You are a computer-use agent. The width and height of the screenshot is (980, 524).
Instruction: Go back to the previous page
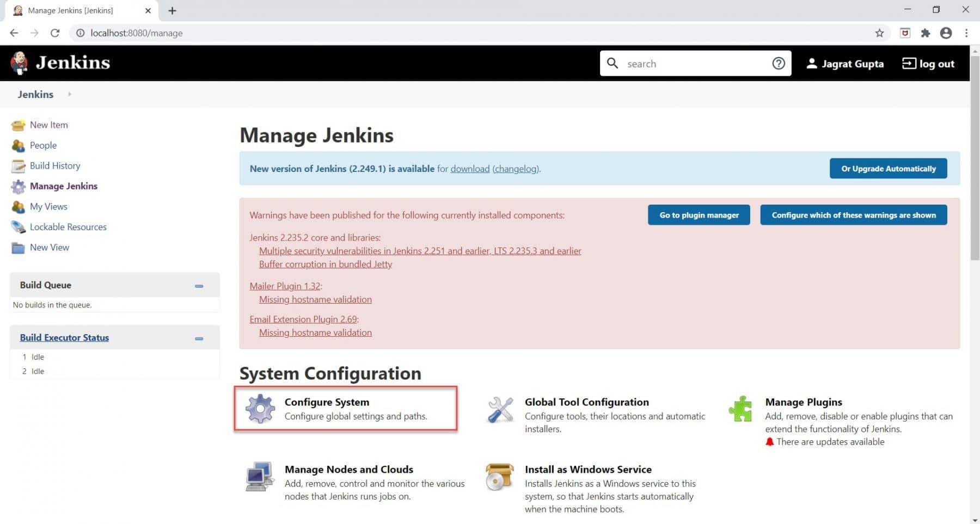(14, 33)
